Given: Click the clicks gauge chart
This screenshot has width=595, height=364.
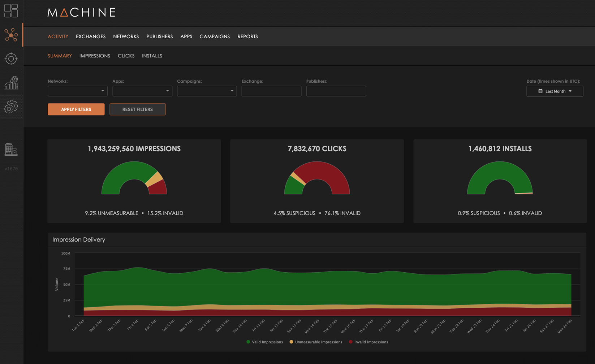Looking at the screenshot, I should tap(317, 178).
